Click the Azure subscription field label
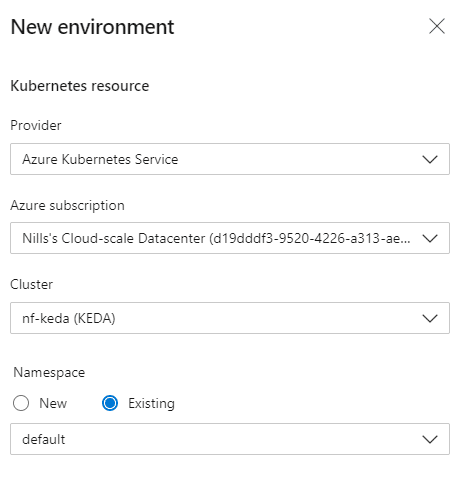The image size is (465, 482). (x=67, y=205)
